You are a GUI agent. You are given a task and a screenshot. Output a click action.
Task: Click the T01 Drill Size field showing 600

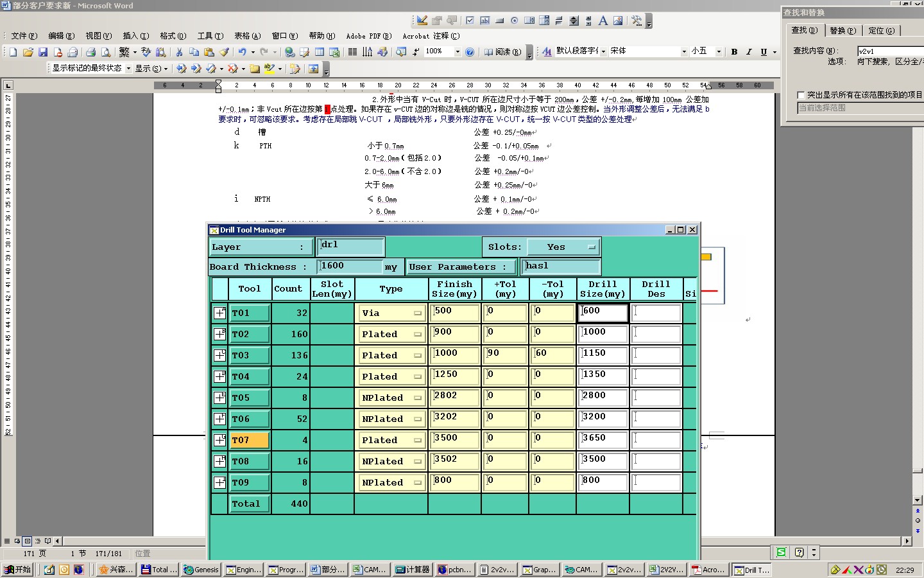coord(603,313)
